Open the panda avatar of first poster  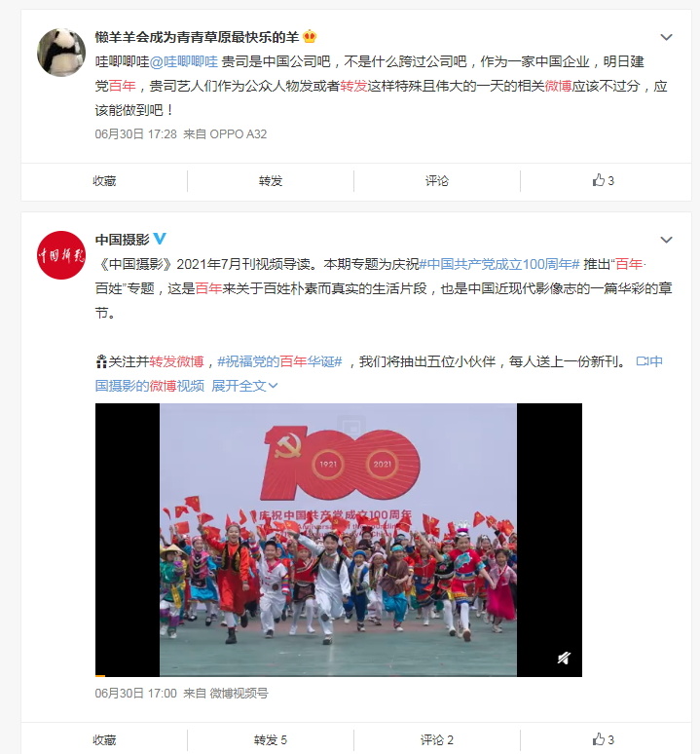click(x=61, y=52)
